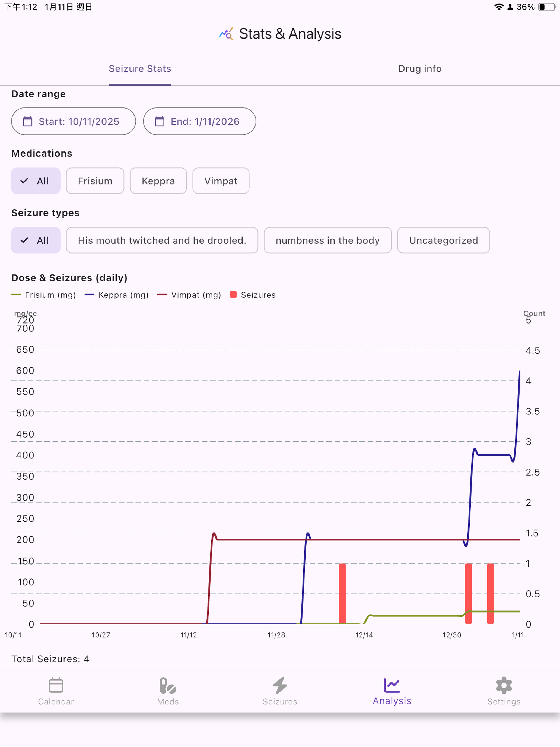The width and height of the screenshot is (560, 747).
Task: Toggle the All seizure types chip
Action: 36,240
